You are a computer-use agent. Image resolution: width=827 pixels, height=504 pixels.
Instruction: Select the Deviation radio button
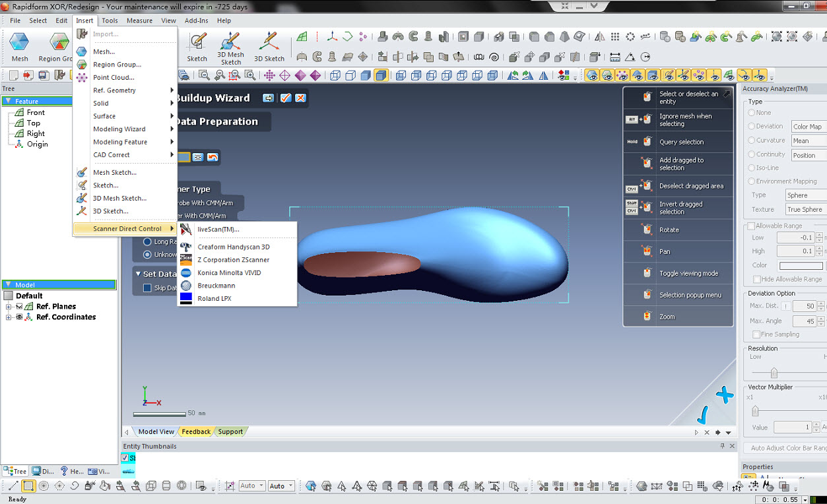(752, 126)
